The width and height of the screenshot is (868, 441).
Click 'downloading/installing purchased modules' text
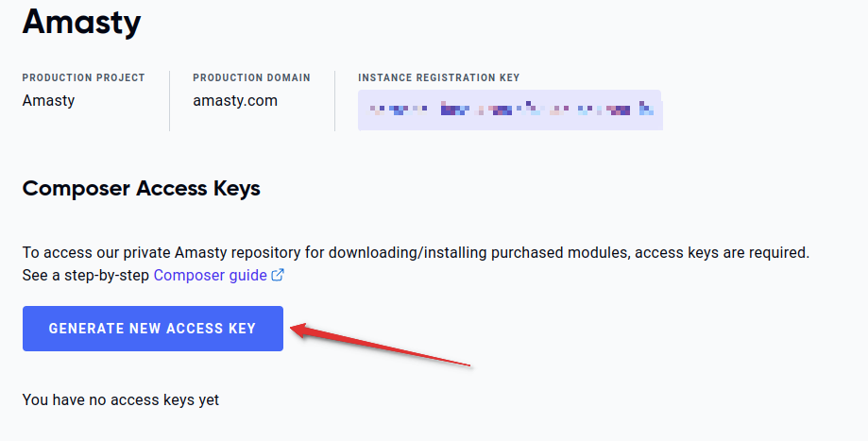click(479, 252)
